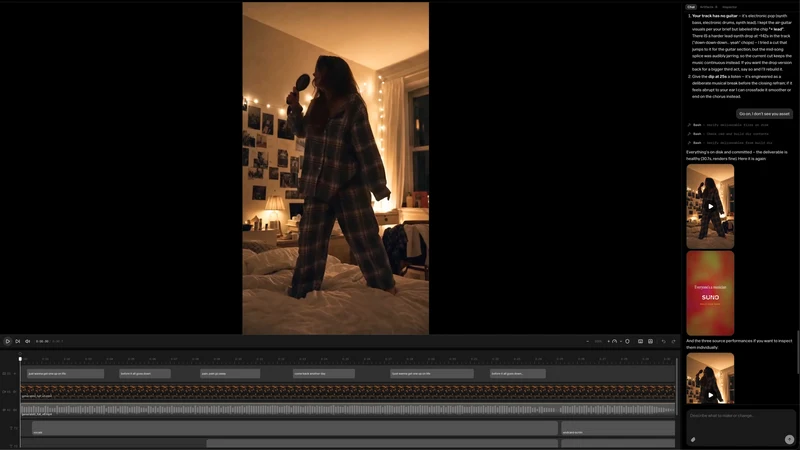The height and width of the screenshot is (450, 800).
Task: Mute preview audio with the speaker icon
Action: click(28, 341)
